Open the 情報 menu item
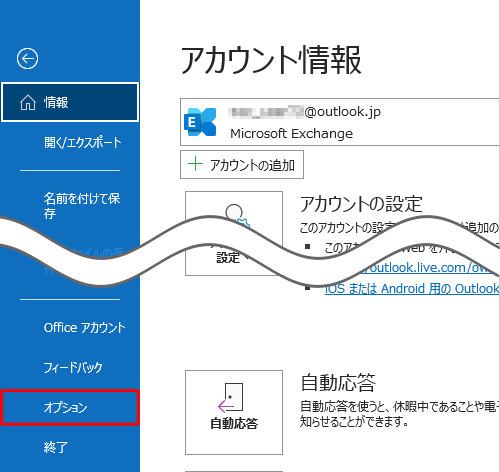 coord(70,102)
